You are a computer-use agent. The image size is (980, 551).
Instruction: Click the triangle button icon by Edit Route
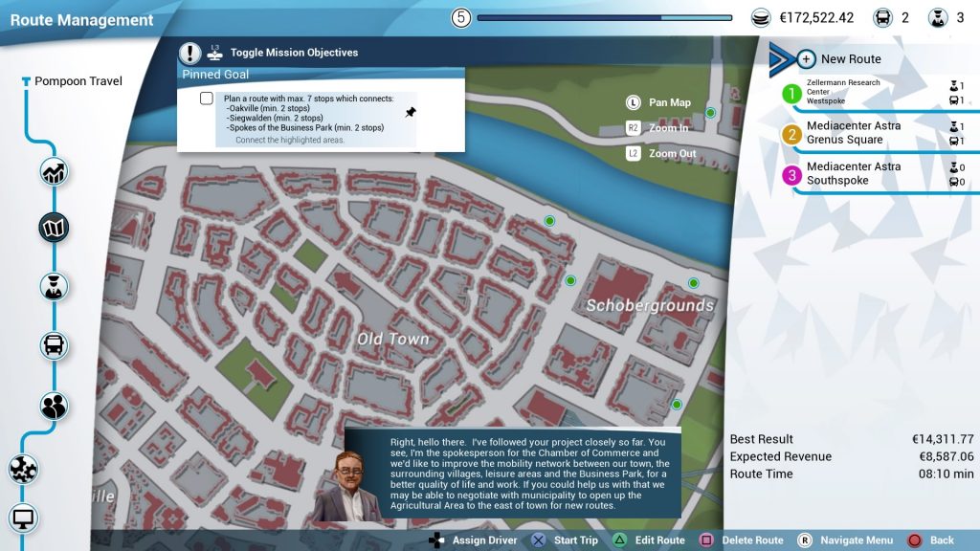tap(619, 540)
